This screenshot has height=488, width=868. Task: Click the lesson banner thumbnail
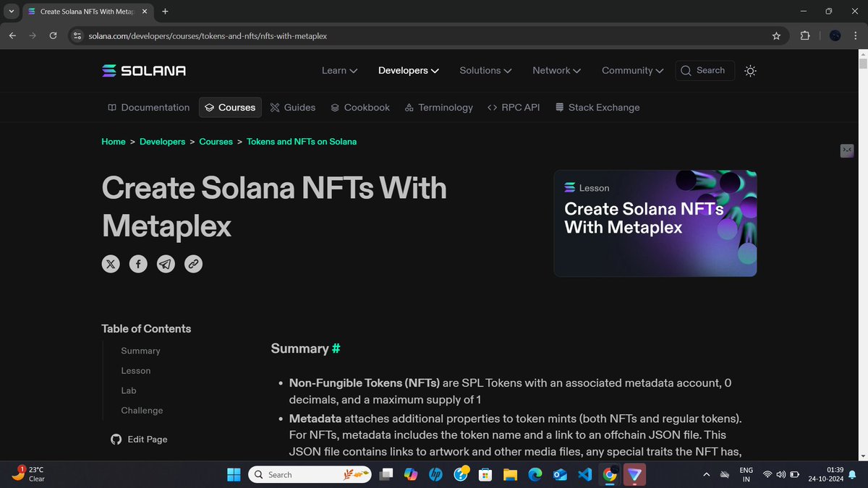tap(655, 223)
